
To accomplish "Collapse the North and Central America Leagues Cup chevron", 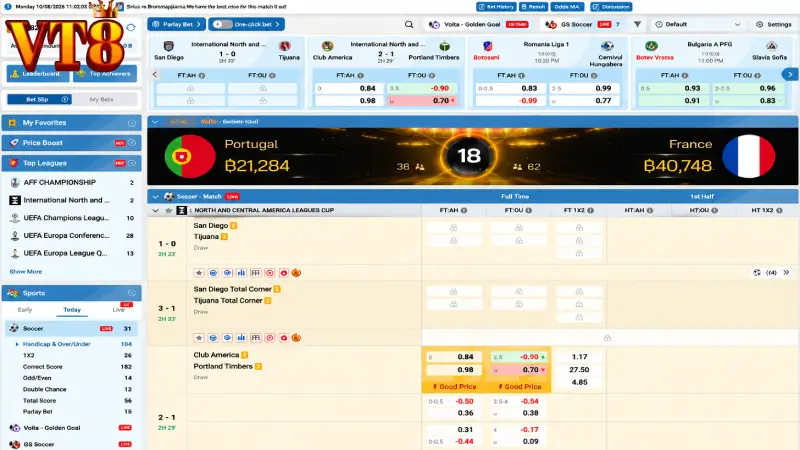I will 155,210.
